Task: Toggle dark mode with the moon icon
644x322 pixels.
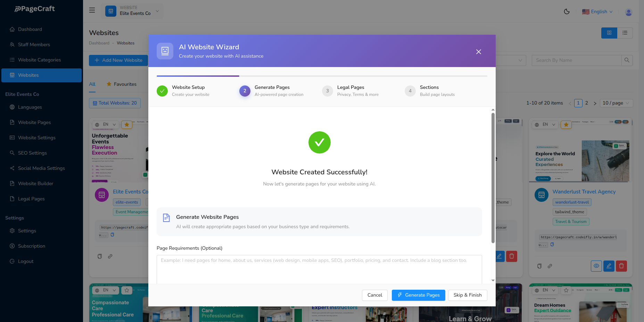Action: tap(567, 11)
